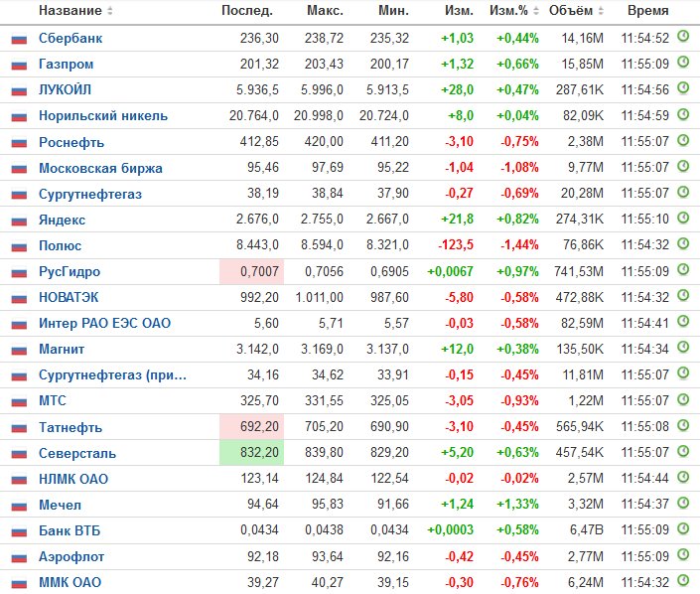Click the Изм. column header

pyautogui.click(x=459, y=11)
